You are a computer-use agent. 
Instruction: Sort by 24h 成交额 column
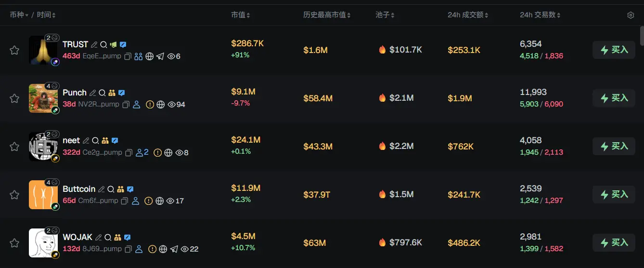pos(468,15)
